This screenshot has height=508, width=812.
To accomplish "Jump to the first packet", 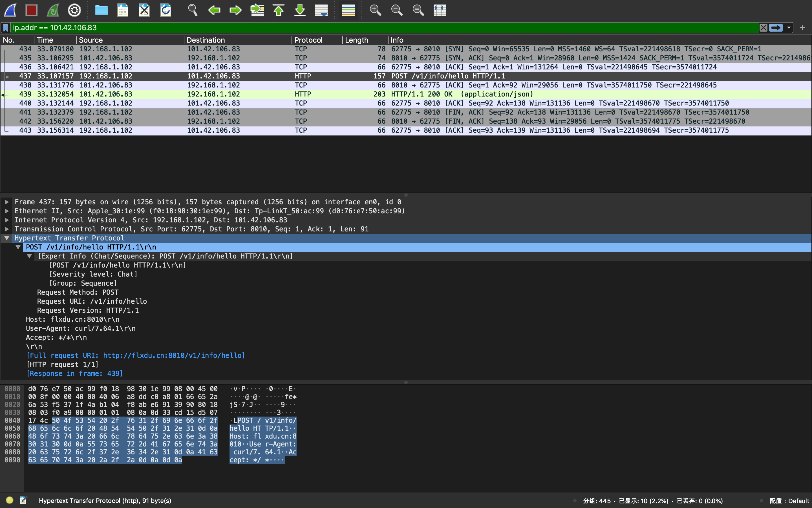I will pos(279,10).
